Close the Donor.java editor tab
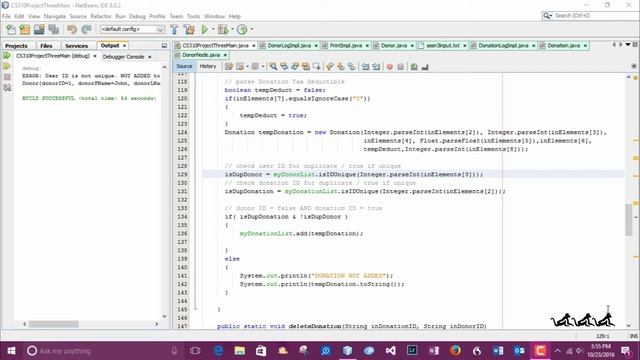 point(412,46)
